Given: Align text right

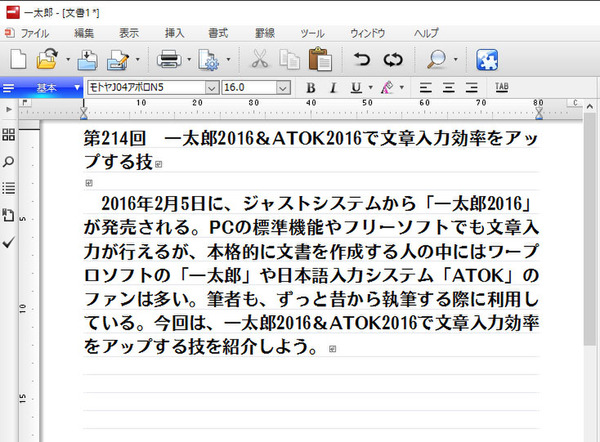Looking at the screenshot, I should point(471,88).
